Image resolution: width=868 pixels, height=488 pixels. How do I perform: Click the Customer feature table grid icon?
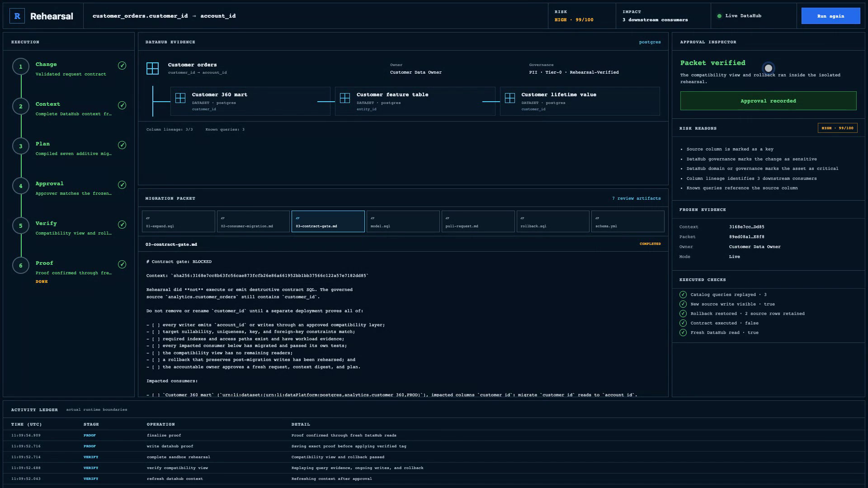pyautogui.click(x=345, y=98)
